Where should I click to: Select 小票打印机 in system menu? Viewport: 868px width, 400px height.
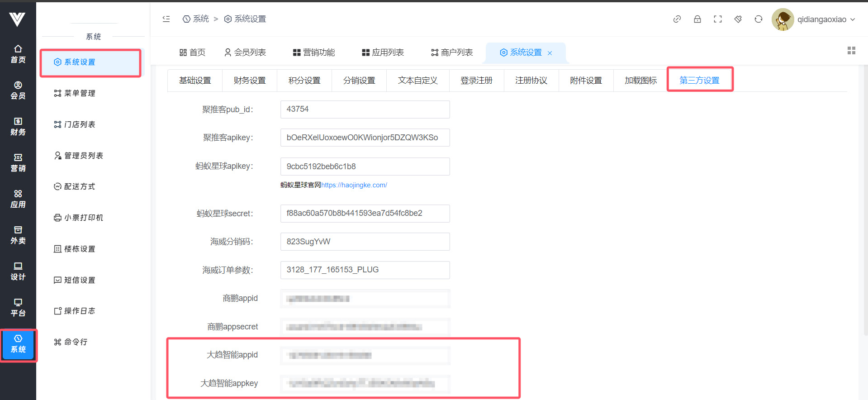point(83,218)
